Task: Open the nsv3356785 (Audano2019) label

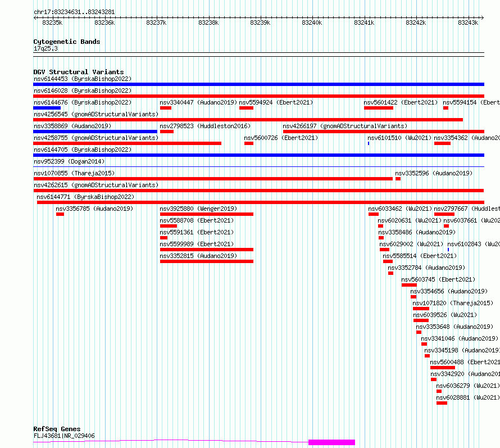Action: click(x=94, y=209)
